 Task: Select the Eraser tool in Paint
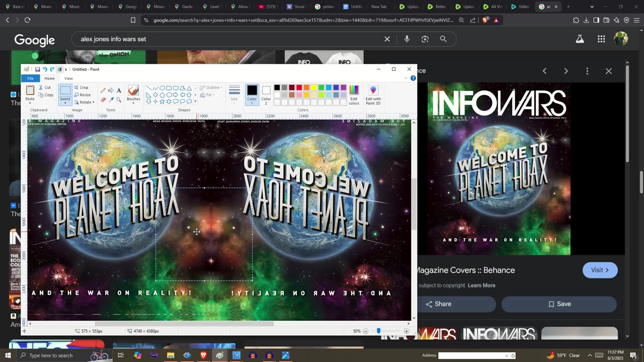tap(103, 100)
